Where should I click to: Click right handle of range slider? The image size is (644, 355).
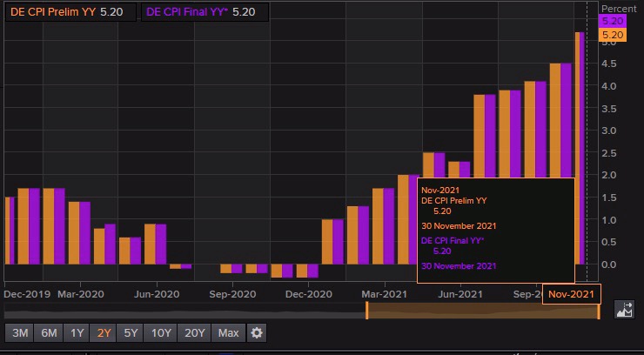(x=599, y=310)
